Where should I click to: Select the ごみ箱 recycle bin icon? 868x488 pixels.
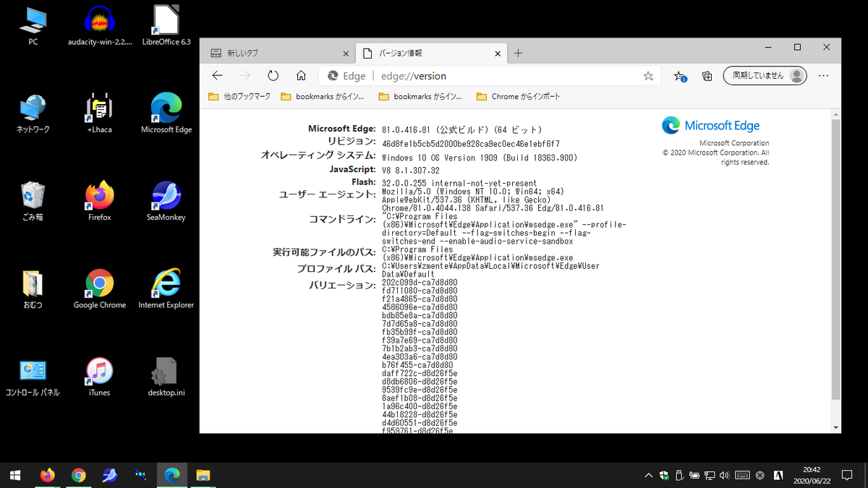tap(33, 202)
